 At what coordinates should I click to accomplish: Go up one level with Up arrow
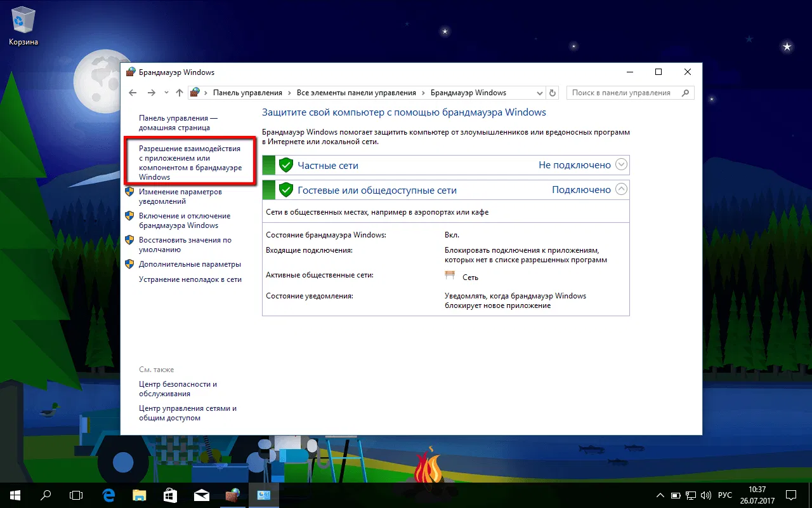click(x=180, y=93)
